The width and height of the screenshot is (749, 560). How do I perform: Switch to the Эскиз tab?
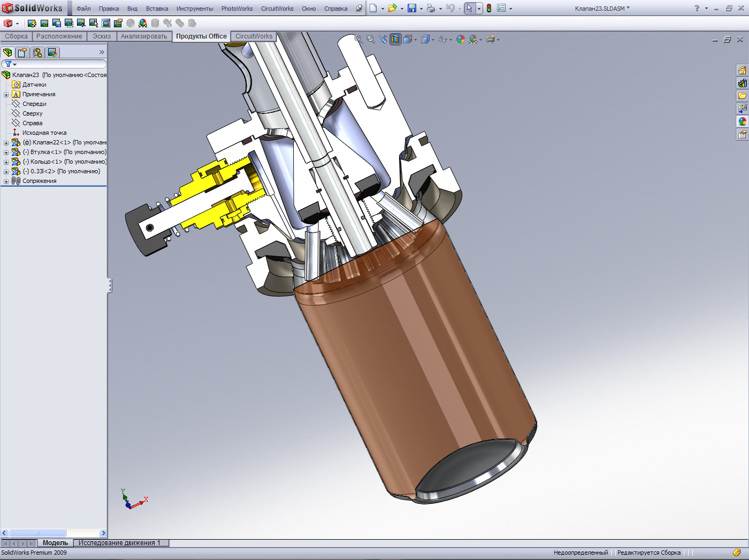[x=102, y=36]
